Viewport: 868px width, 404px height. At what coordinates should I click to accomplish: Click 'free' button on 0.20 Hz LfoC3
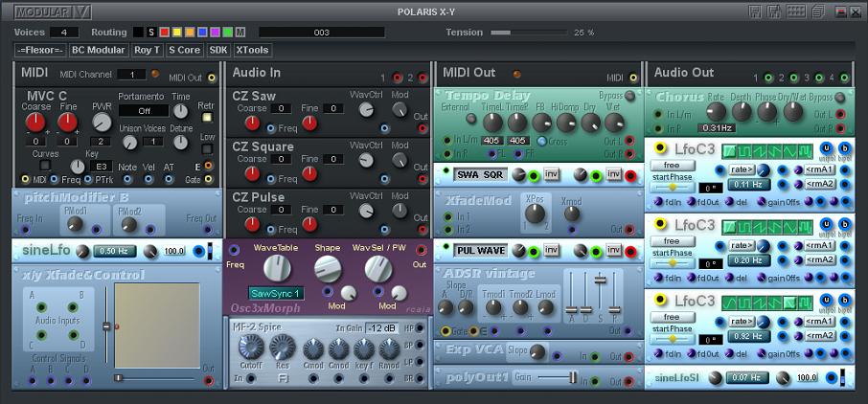tap(672, 241)
